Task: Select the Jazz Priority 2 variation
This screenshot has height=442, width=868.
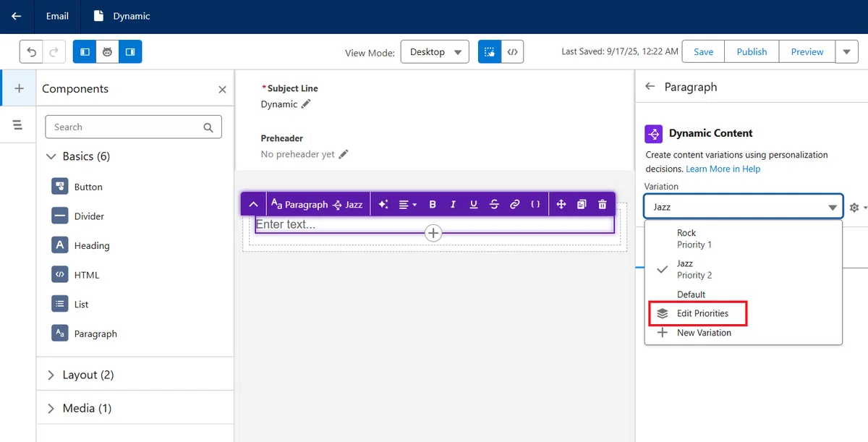Action: [x=744, y=269]
